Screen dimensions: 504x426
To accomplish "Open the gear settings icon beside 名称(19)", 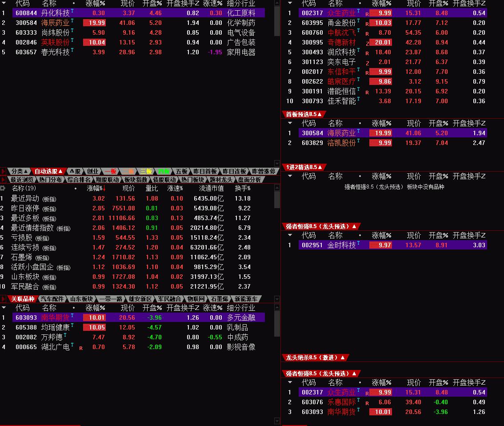I will [3, 188].
